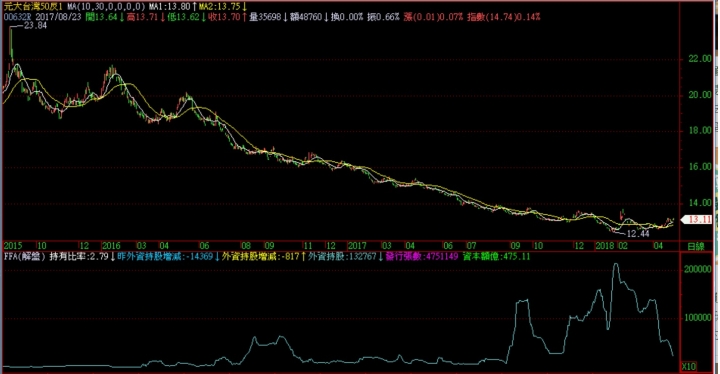Click the date 2017/08/23 readout
Screen dimensions: 720x374
58,17
